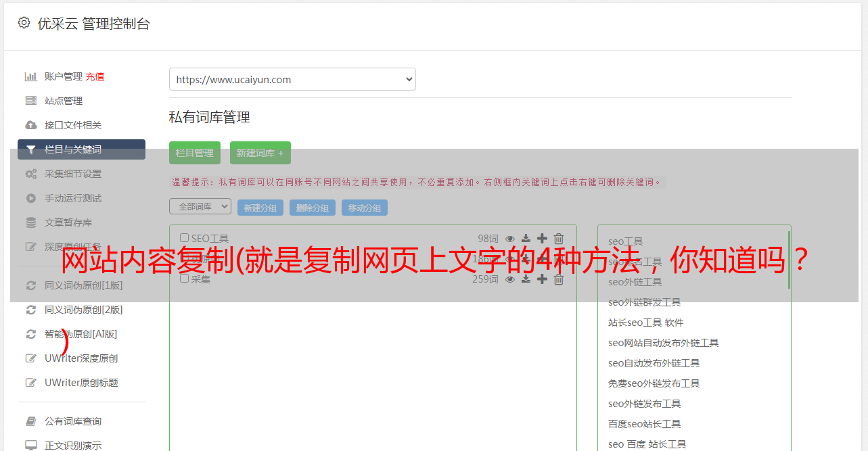This screenshot has width=868, height=451.
Task: Add keywords to SEO工具 with plus icon
Action: [542, 238]
